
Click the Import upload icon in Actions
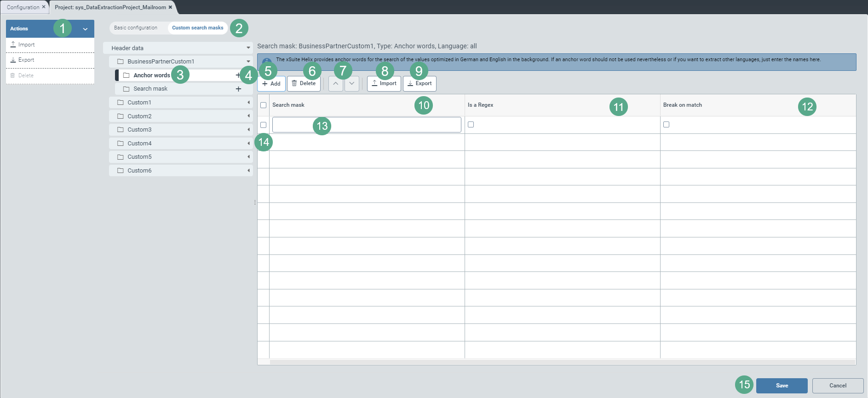[x=13, y=45]
